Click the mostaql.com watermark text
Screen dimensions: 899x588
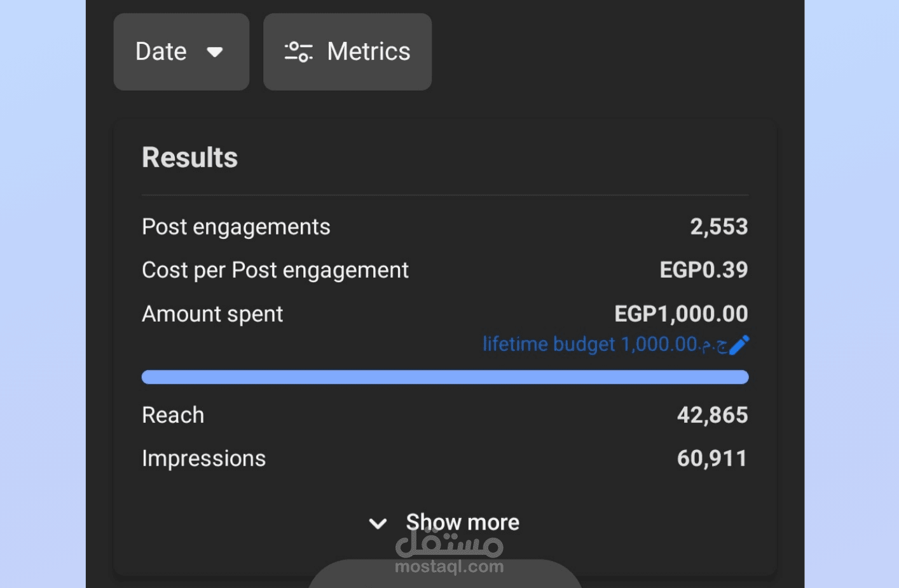click(x=449, y=566)
